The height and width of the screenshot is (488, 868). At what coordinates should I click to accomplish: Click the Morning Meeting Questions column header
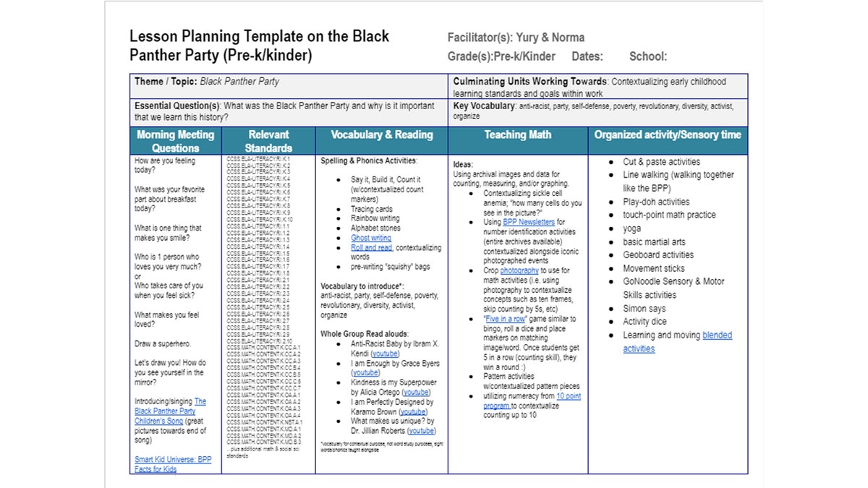176,141
